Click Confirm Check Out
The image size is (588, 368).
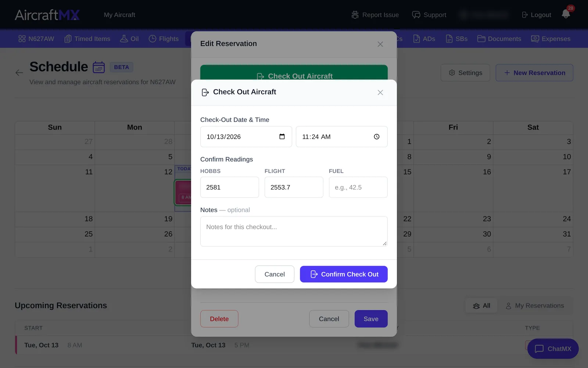coord(344,274)
